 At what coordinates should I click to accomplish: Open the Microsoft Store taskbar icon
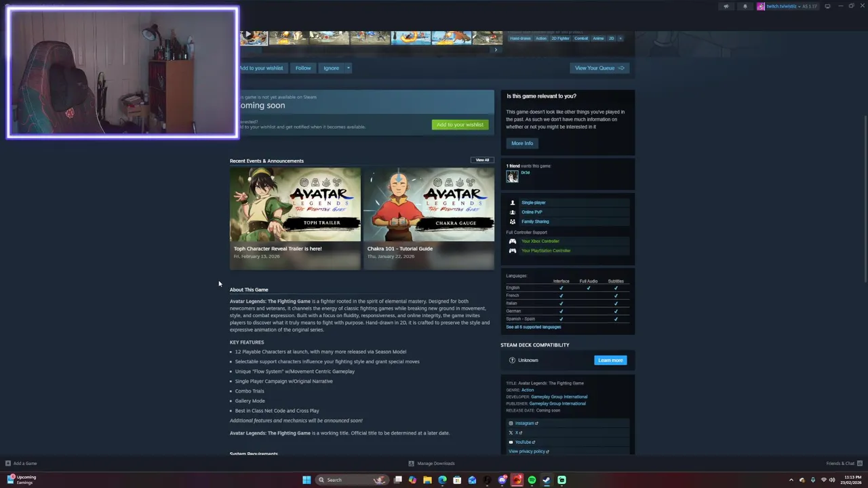click(x=457, y=480)
